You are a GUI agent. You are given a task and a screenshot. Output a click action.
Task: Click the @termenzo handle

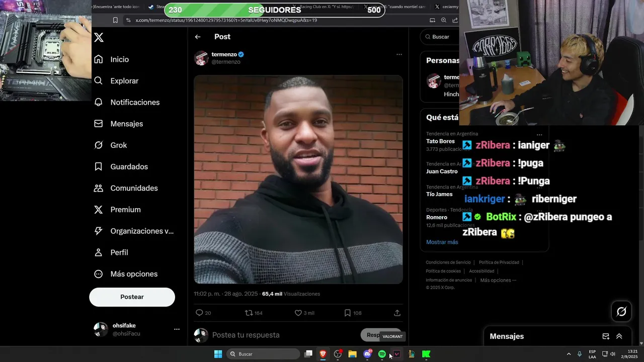pyautogui.click(x=226, y=62)
